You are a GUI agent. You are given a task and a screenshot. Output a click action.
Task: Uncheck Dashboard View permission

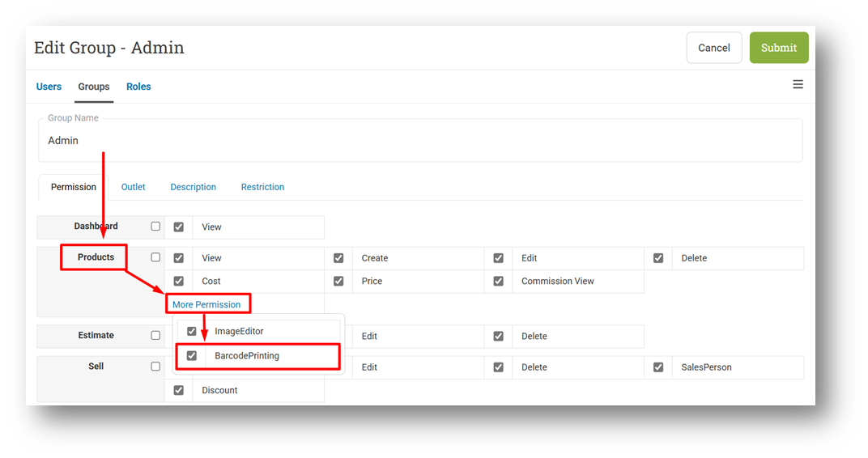pos(179,227)
